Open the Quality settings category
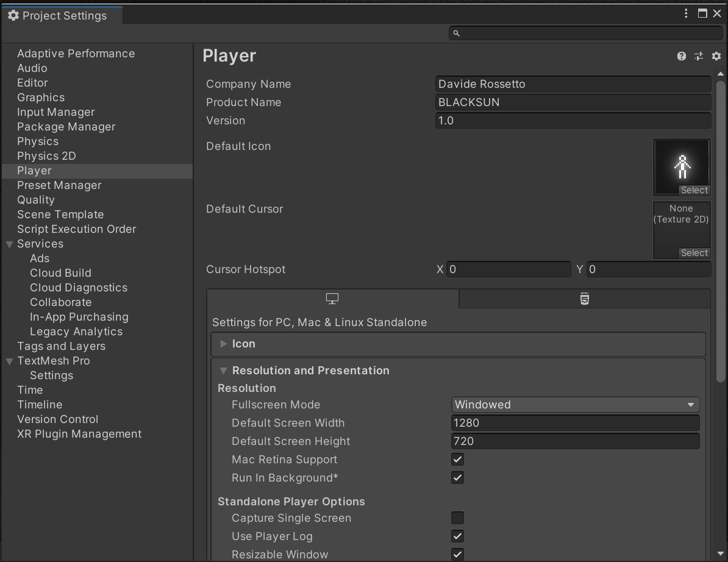Screen dimensions: 728x562 [36, 200]
